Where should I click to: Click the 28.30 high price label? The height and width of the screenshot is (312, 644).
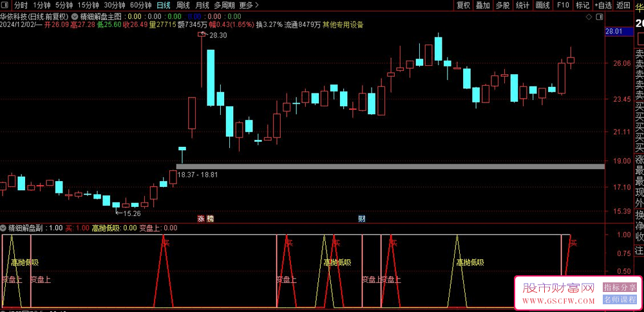218,35
